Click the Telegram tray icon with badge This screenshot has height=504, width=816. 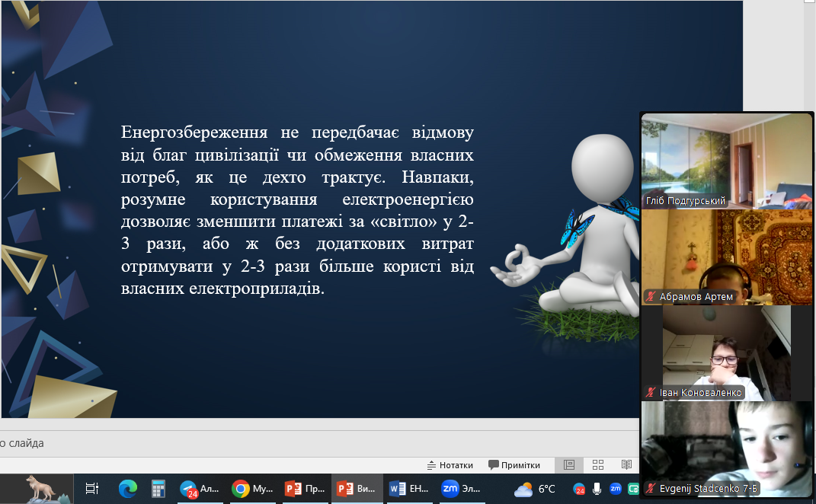579,489
